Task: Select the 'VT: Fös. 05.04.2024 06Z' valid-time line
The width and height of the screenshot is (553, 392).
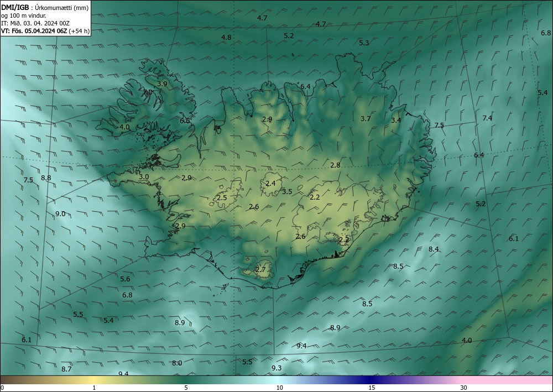Action: coord(34,31)
